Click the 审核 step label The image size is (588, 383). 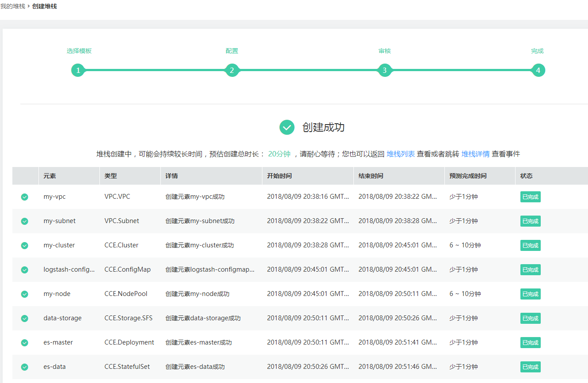pos(385,51)
